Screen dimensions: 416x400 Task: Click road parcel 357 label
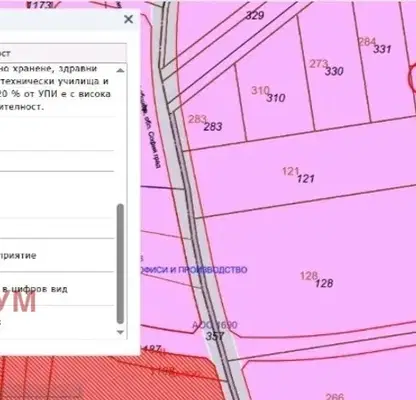[215, 336]
